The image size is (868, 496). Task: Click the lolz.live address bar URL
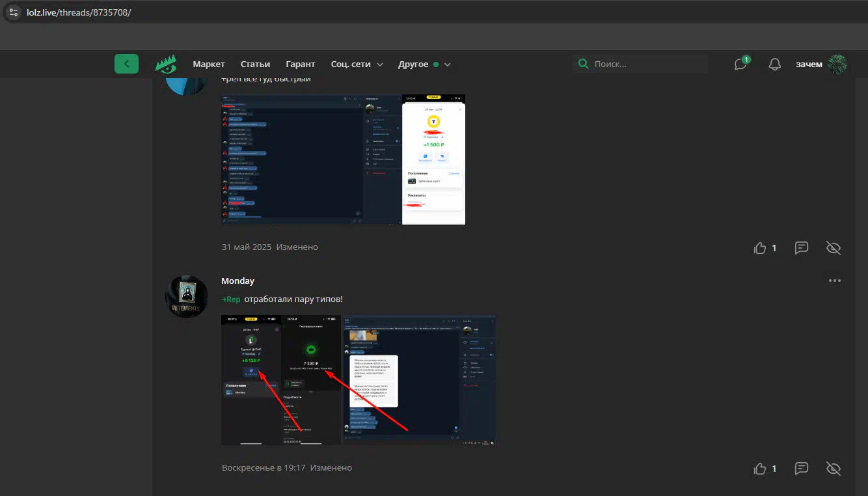pyautogui.click(x=79, y=12)
